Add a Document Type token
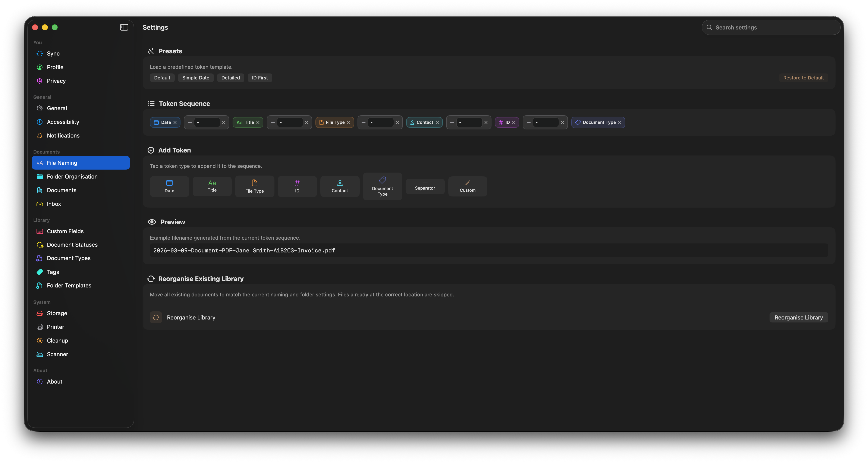This screenshot has width=868, height=463. coord(382,186)
